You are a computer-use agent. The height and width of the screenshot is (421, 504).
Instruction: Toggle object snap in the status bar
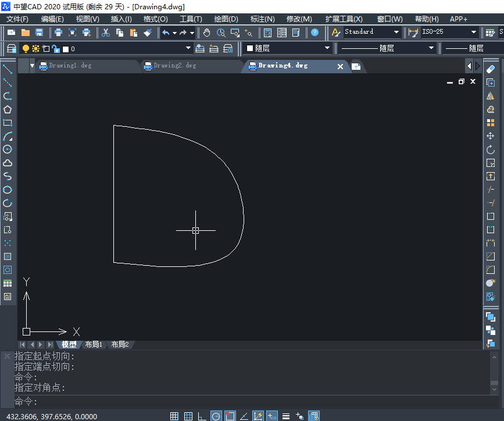tap(230, 416)
